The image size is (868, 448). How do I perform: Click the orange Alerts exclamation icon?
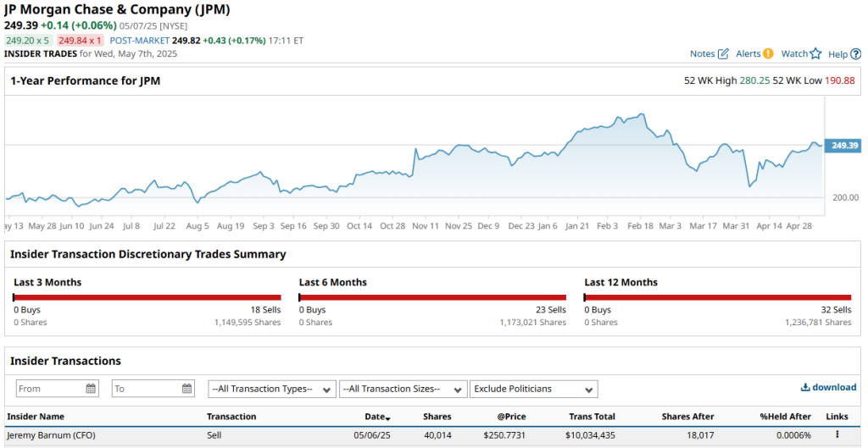click(x=768, y=53)
